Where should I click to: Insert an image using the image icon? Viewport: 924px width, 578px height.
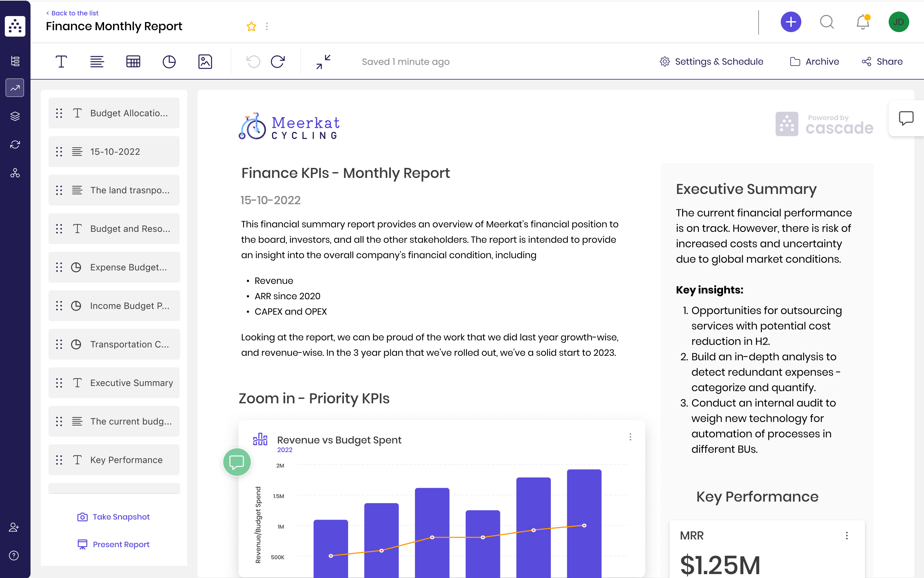pos(205,62)
